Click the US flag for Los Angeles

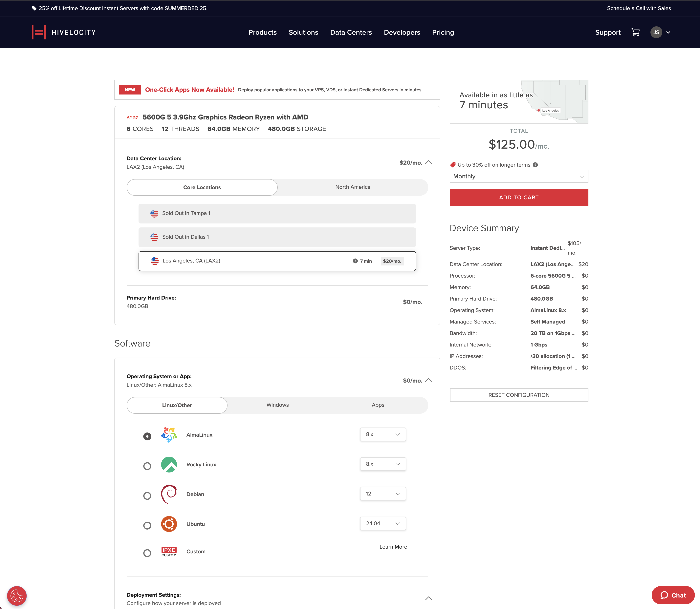point(155,261)
